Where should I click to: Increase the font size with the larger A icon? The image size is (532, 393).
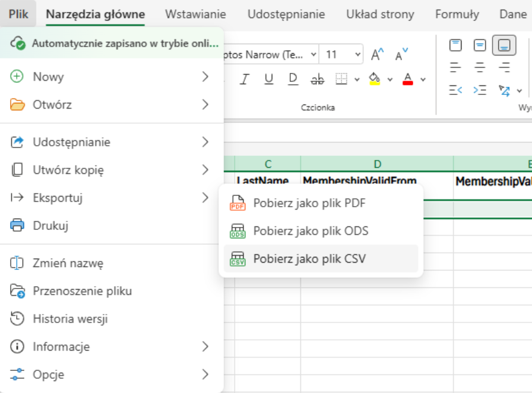(377, 55)
